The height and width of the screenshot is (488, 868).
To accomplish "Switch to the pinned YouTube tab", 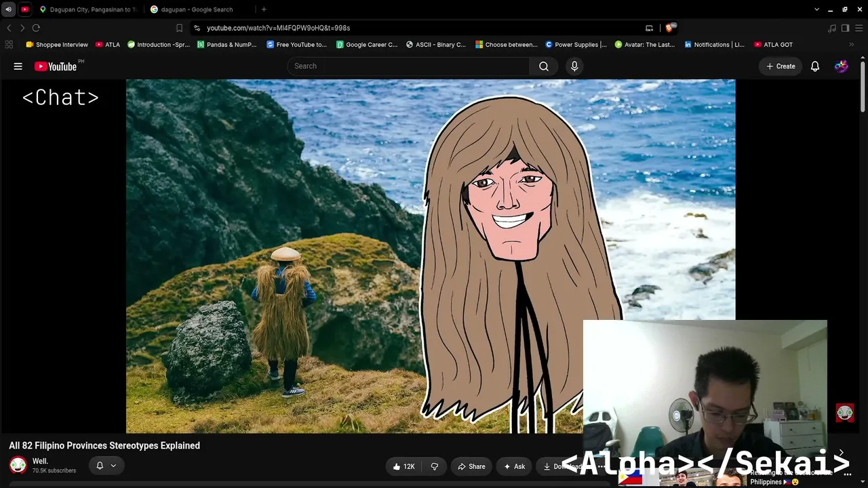I will pos(25,9).
